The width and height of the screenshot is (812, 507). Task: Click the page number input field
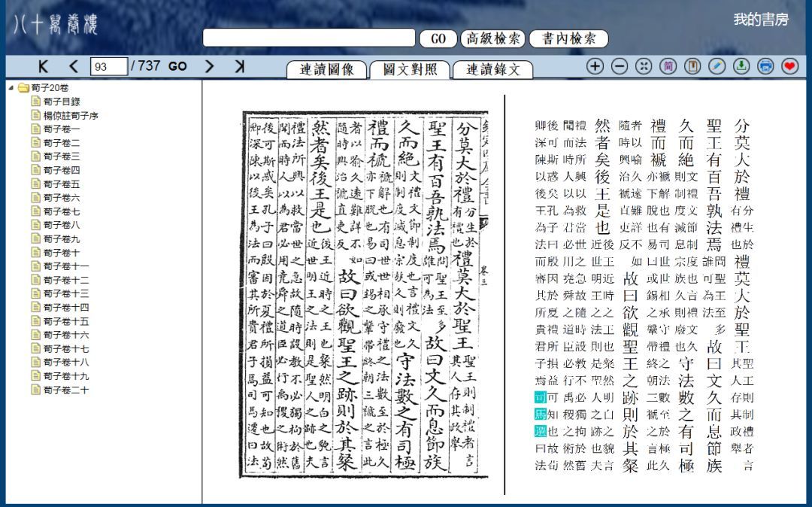[109, 67]
